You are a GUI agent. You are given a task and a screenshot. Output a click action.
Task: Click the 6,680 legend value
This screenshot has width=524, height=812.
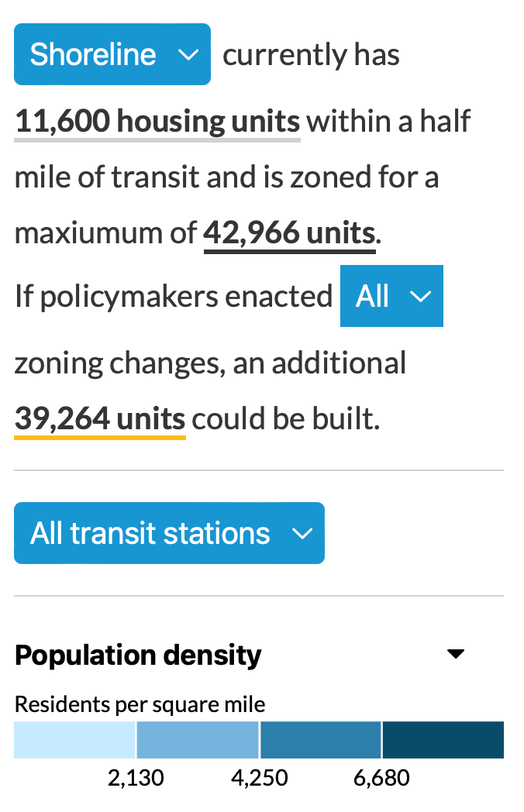pos(381,777)
